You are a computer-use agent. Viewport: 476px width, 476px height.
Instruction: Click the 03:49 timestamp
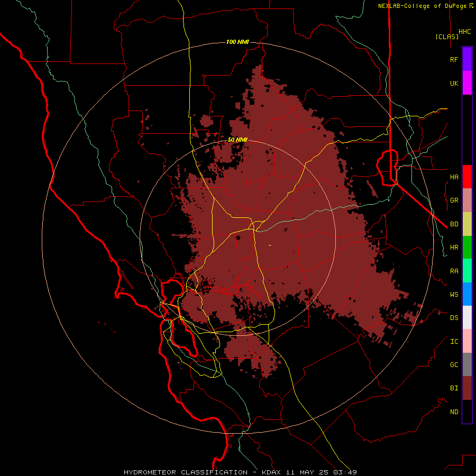pyautogui.click(x=345, y=472)
